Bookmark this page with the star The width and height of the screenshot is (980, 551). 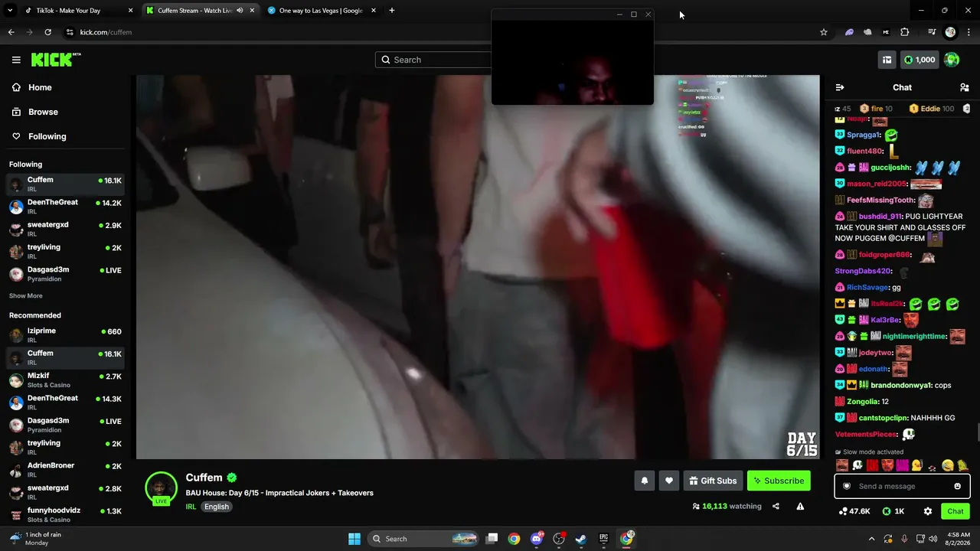[824, 32]
